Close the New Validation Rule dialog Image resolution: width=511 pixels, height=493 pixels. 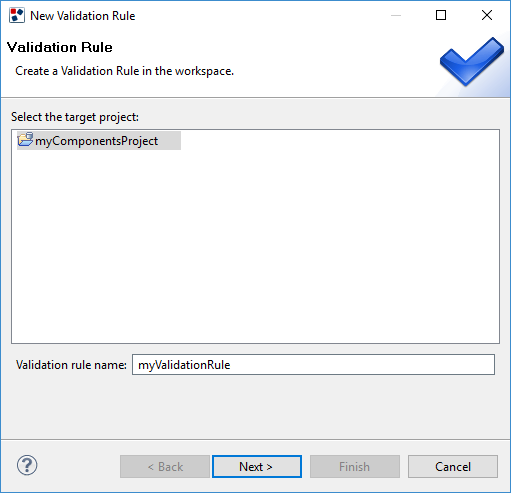point(487,15)
